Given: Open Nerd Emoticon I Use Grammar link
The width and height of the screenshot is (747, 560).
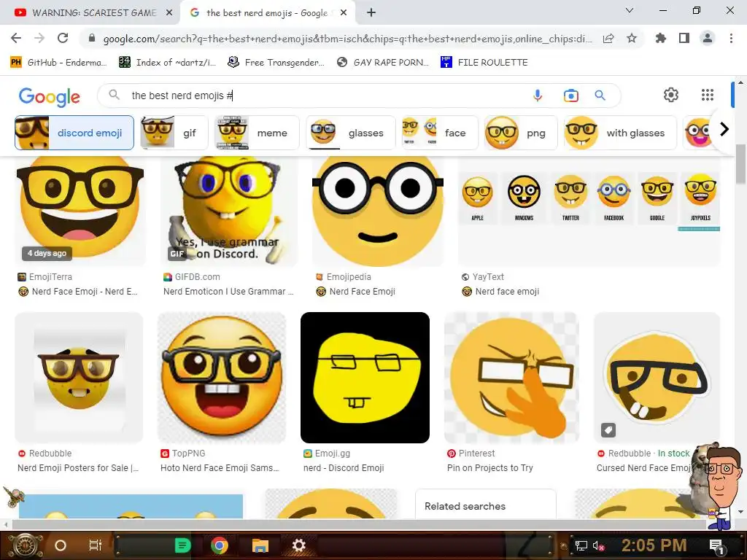Looking at the screenshot, I should [x=228, y=292].
